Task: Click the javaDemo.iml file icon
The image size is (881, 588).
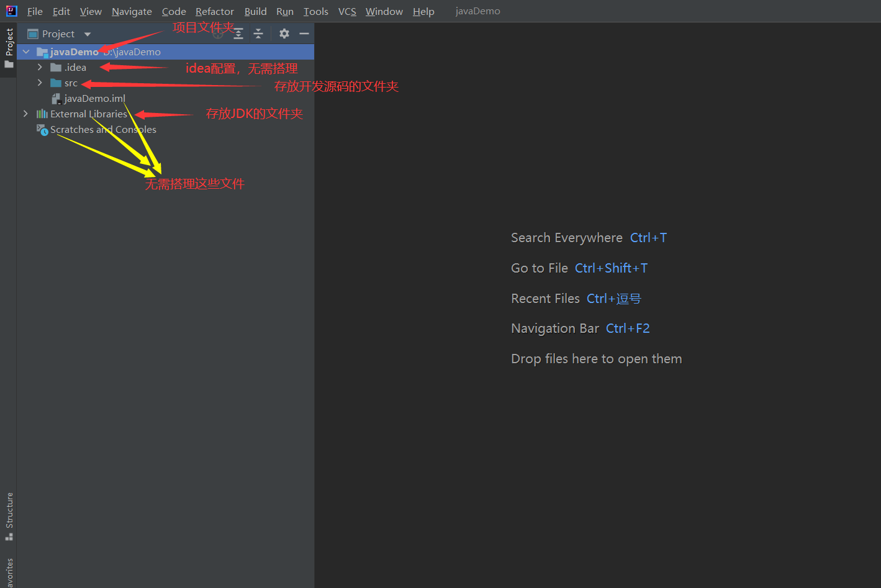Action: tap(56, 99)
